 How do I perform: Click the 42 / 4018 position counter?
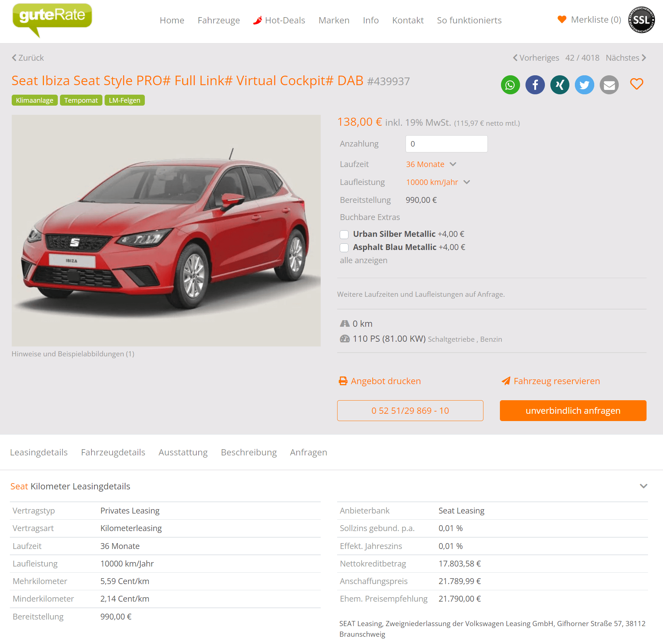(582, 58)
